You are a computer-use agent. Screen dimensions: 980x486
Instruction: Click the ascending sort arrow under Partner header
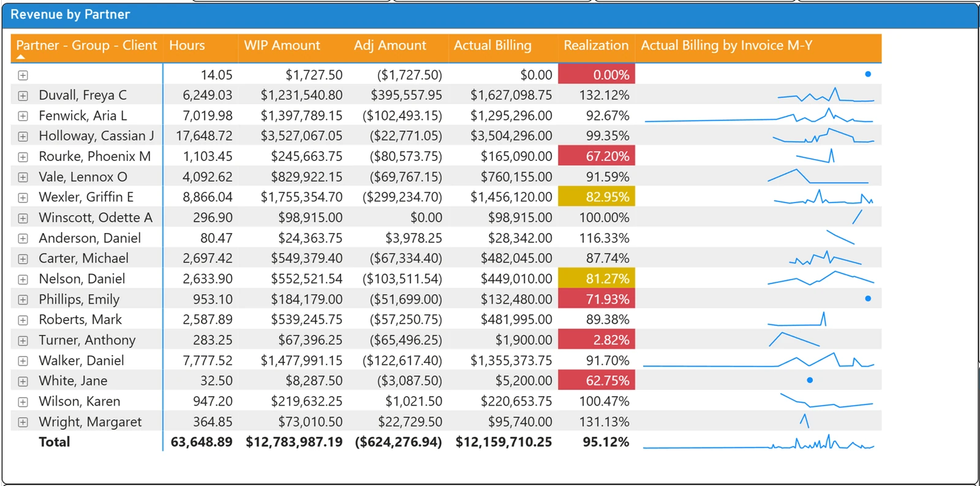[x=21, y=57]
